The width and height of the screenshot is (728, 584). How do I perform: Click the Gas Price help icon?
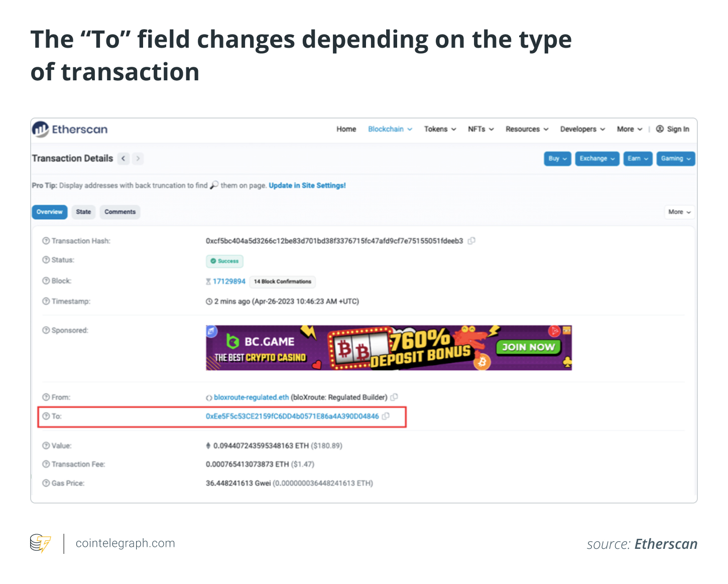(46, 483)
